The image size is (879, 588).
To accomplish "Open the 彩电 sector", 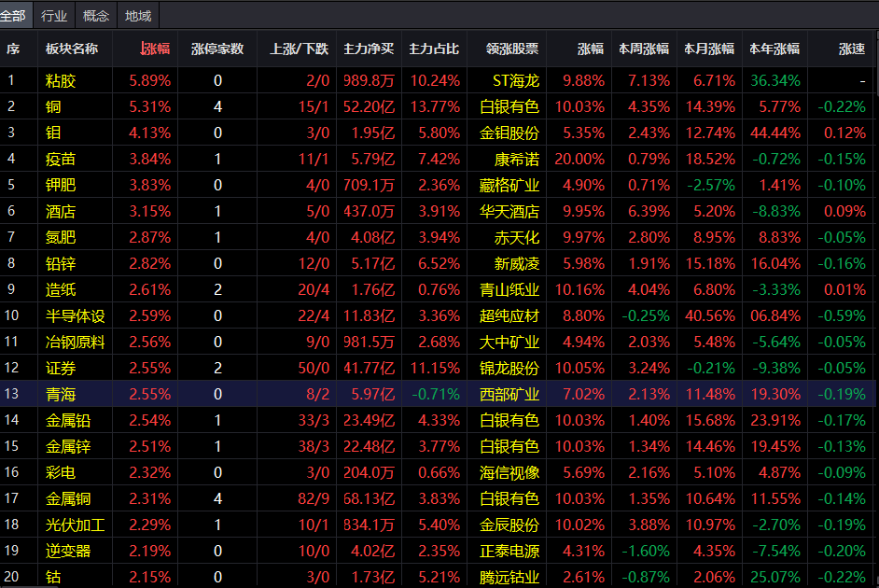I will (x=61, y=472).
